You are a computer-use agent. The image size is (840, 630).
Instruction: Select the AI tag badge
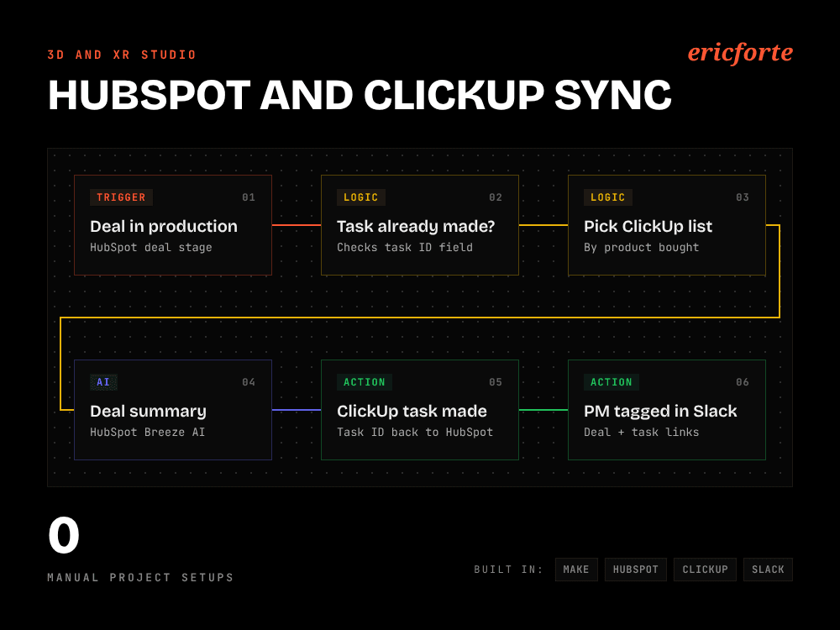[x=103, y=382]
